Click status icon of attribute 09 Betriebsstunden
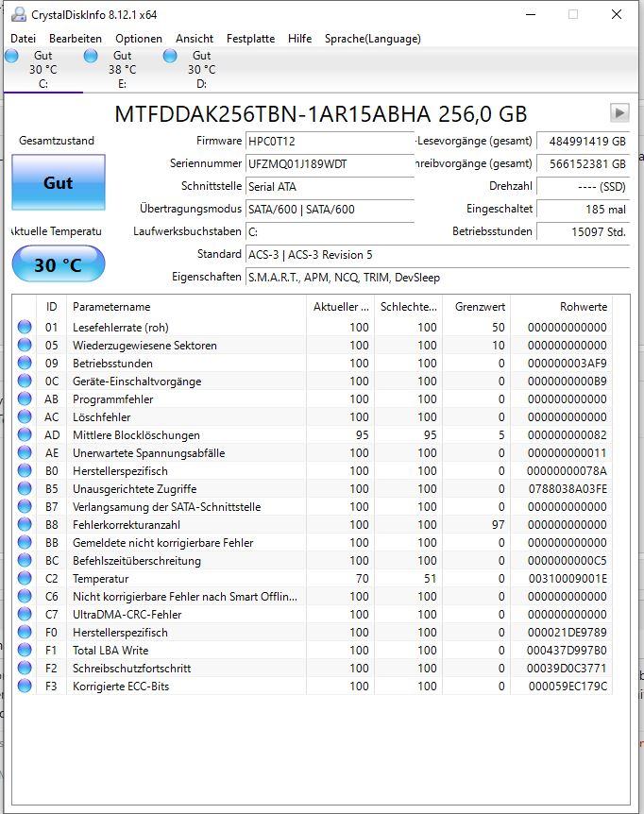The height and width of the screenshot is (814, 644). tap(25, 363)
